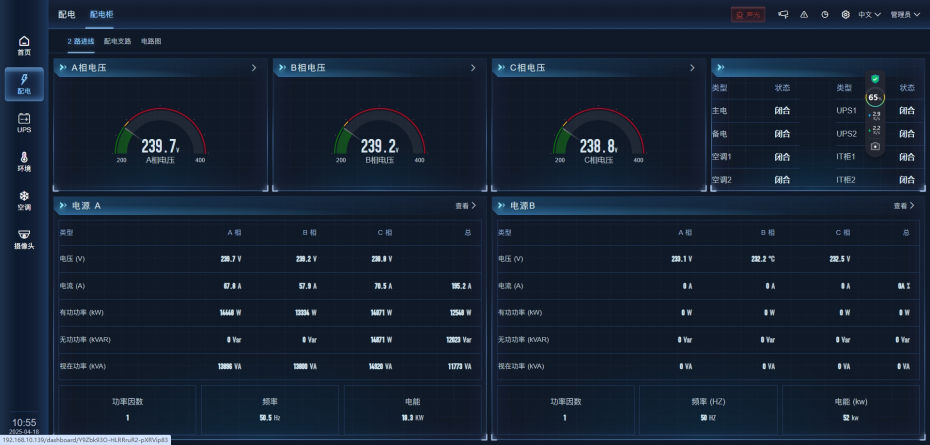Go to the 首页 home icon

tap(24, 45)
